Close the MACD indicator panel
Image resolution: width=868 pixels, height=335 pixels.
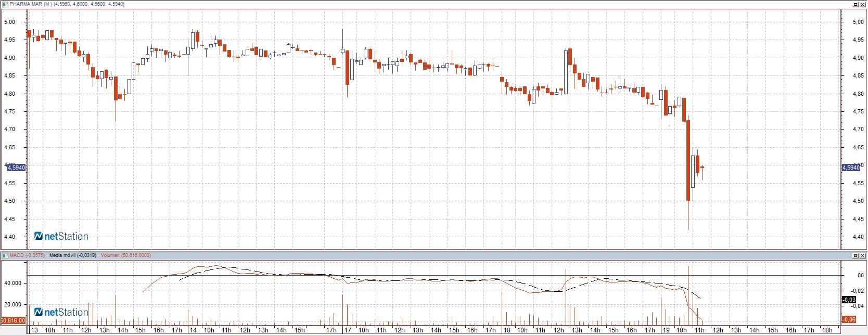(x=863, y=256)
